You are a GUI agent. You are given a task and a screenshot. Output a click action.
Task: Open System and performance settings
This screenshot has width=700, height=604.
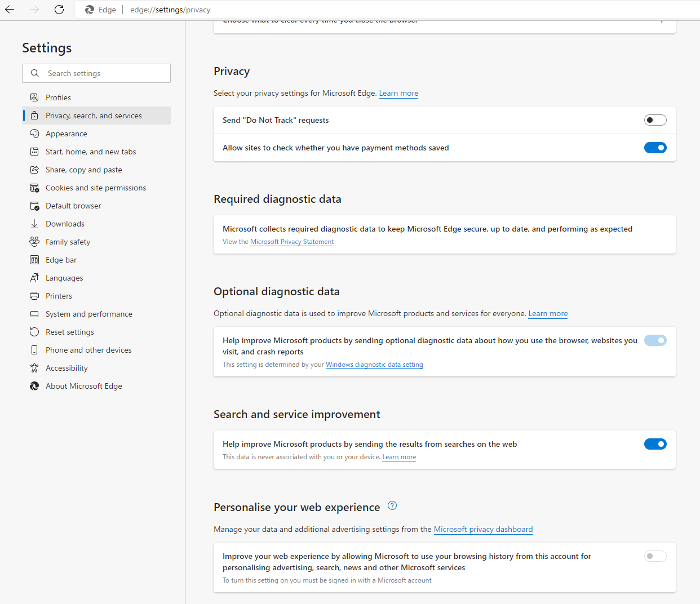[x=96, y=314]
